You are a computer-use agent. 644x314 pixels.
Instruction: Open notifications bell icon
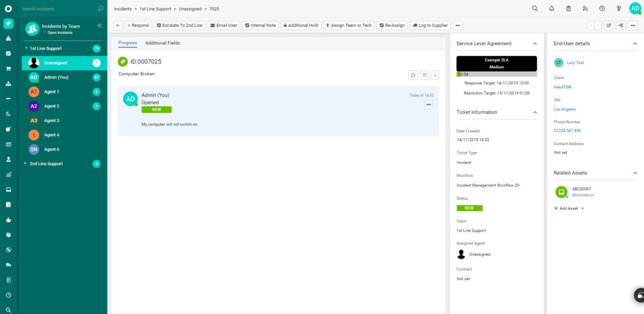[x=552, y=8]
